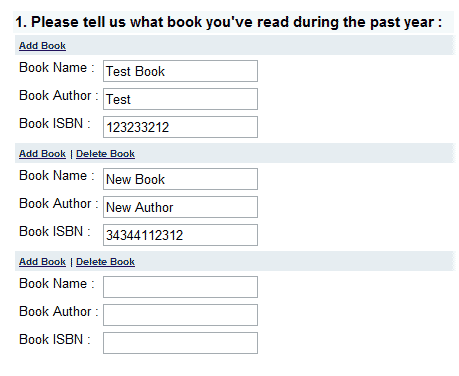Focus the Book Name field containing Test Book

pyautogui.click(x=180, y=71)
